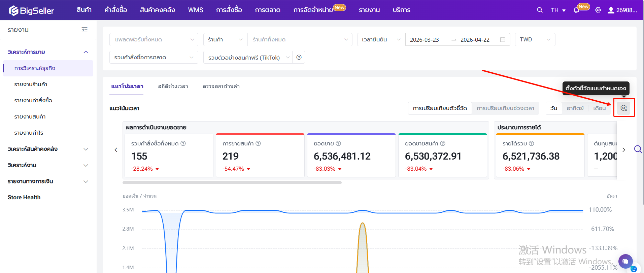Expand วิเคราะห์สินค้าคงคลัง sidebar section
Screen dimensions: 644x273
click(x=48, y=149)
